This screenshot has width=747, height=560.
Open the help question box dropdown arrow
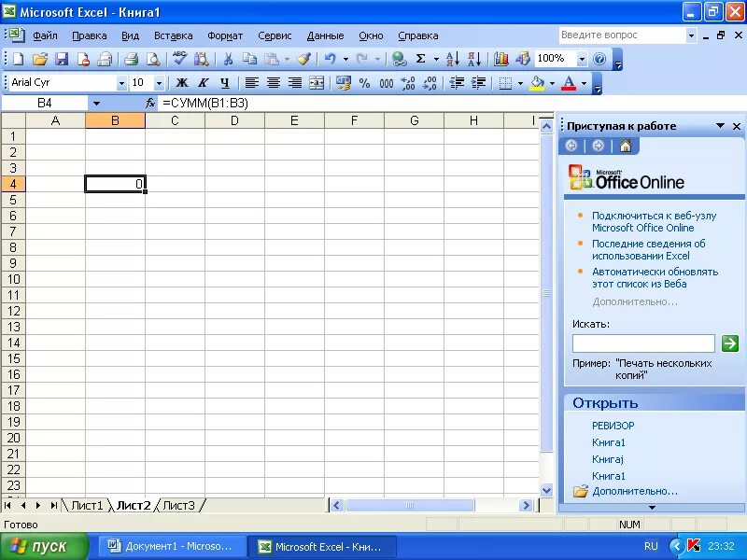(x=691, y=35)
